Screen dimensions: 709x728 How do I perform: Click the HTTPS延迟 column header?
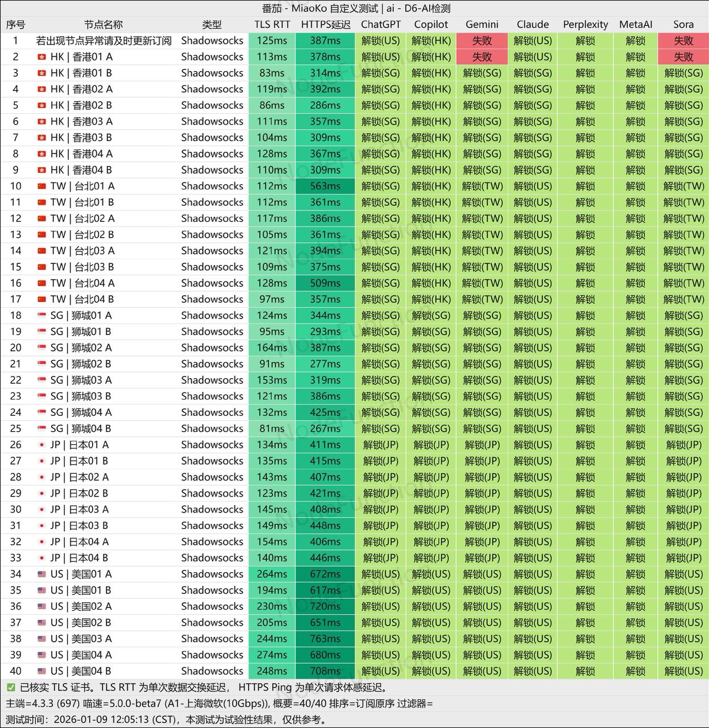[325, 24]
